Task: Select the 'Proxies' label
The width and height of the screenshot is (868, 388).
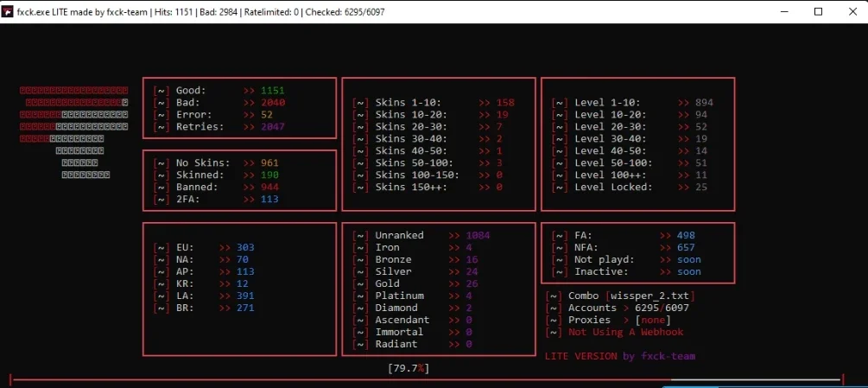Action: coord(590,320)
